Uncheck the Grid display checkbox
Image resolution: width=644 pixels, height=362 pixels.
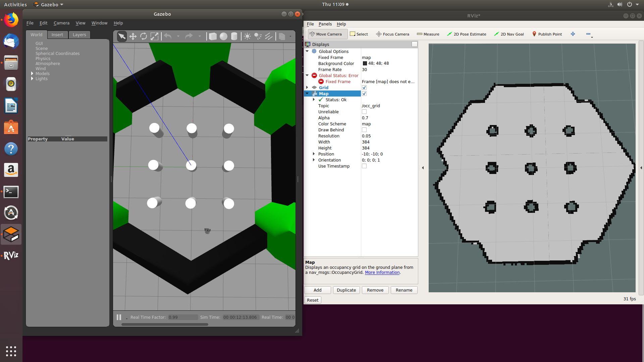(364, 87)
